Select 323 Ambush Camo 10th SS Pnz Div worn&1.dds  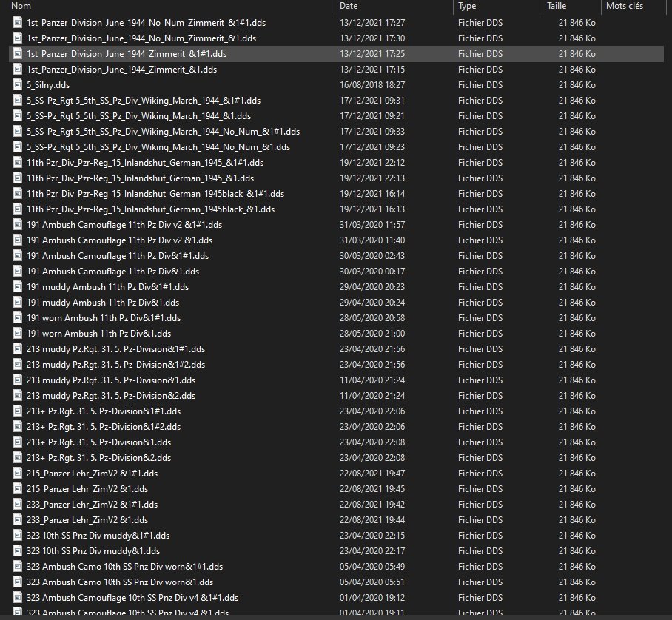click(x=120, y=582)
